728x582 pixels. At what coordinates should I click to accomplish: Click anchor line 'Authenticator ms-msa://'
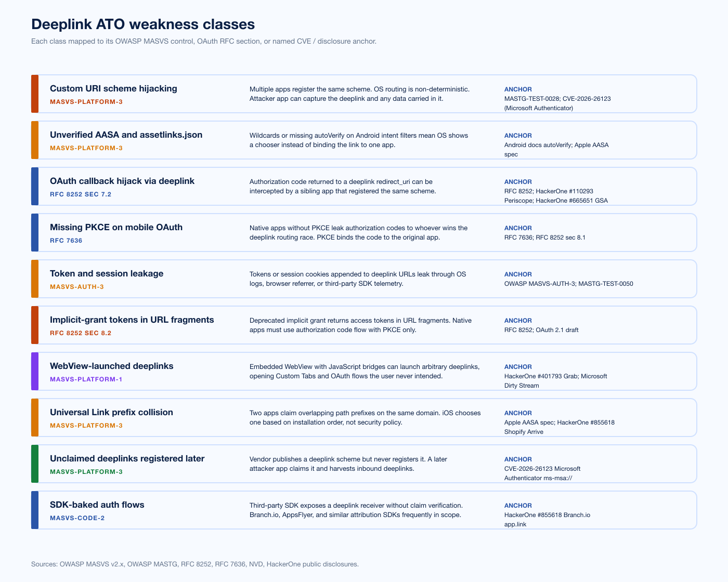538,478
